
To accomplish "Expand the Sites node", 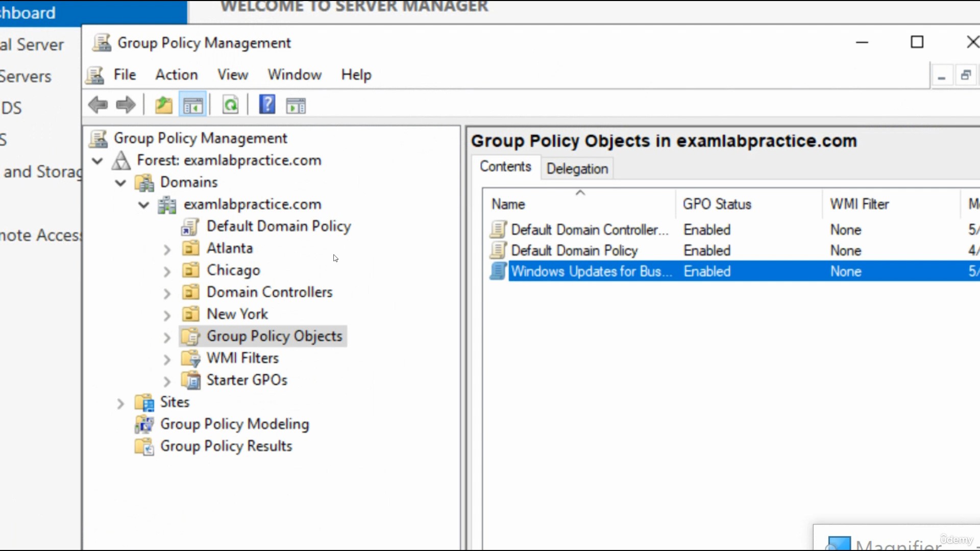I will point(120,404).
